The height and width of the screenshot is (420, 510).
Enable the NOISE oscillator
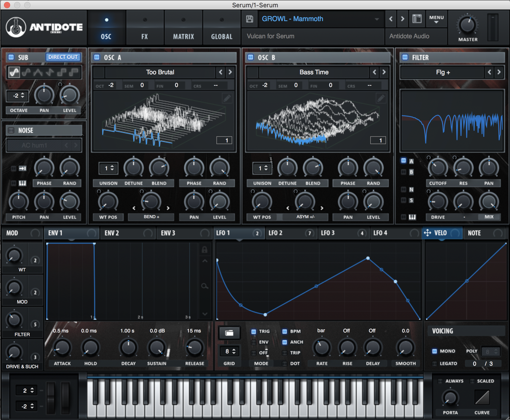tap(11, 130)
